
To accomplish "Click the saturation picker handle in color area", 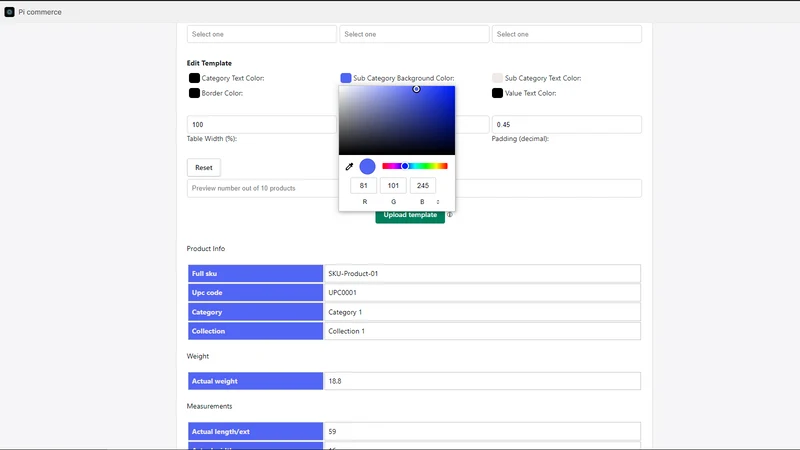I will (x=416, y=89).
